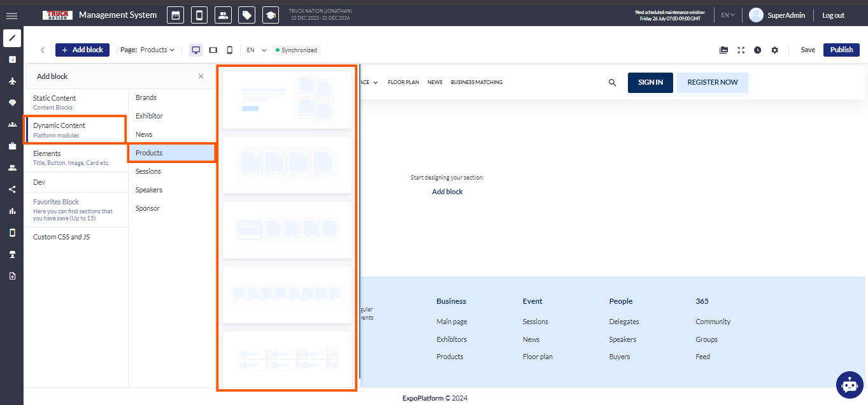The image size is (868, 405).
Task: Open the hamburger menu in the top-left corner
Action: (x=11, y=15)
